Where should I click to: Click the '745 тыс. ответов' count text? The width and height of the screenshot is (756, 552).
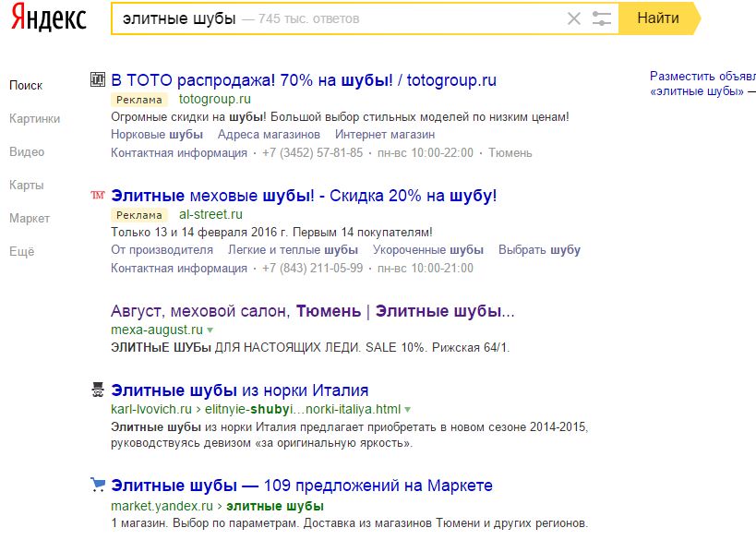308,19
